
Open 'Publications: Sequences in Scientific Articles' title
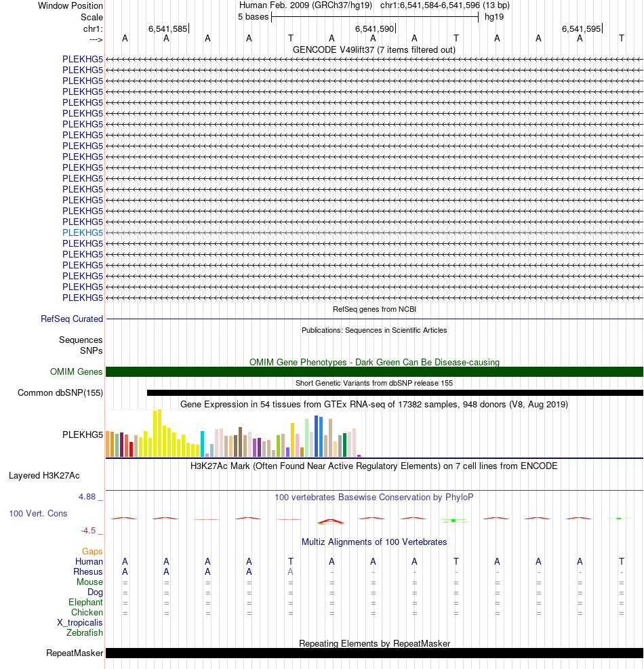(x=374, y=330)
